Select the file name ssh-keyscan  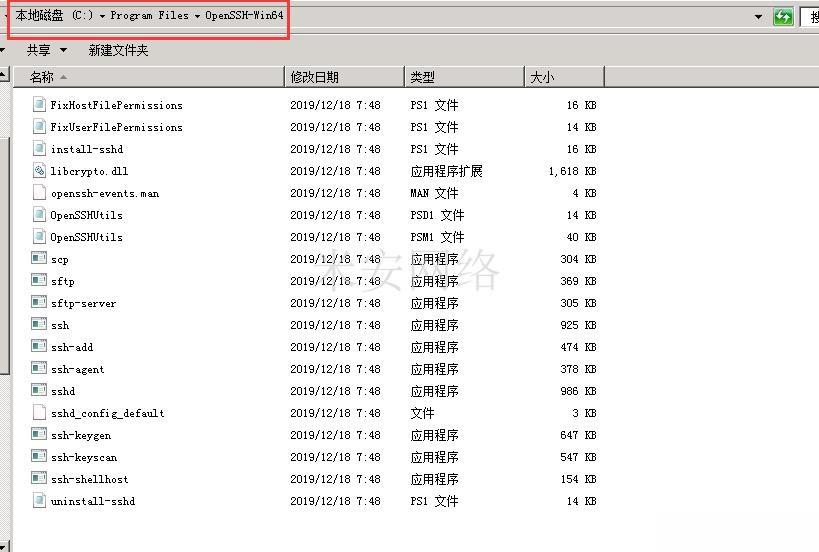[84, 457]
